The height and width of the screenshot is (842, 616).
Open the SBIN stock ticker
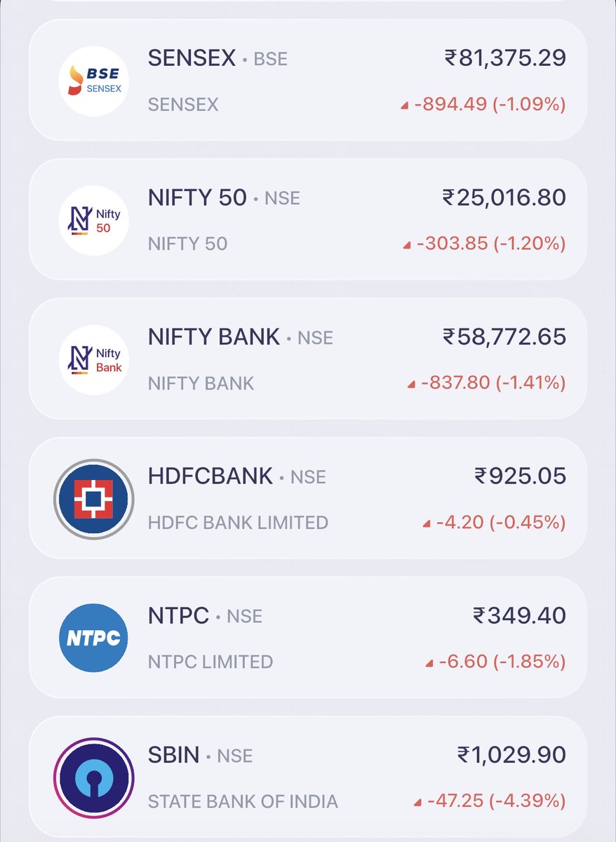tap(174, 755)
